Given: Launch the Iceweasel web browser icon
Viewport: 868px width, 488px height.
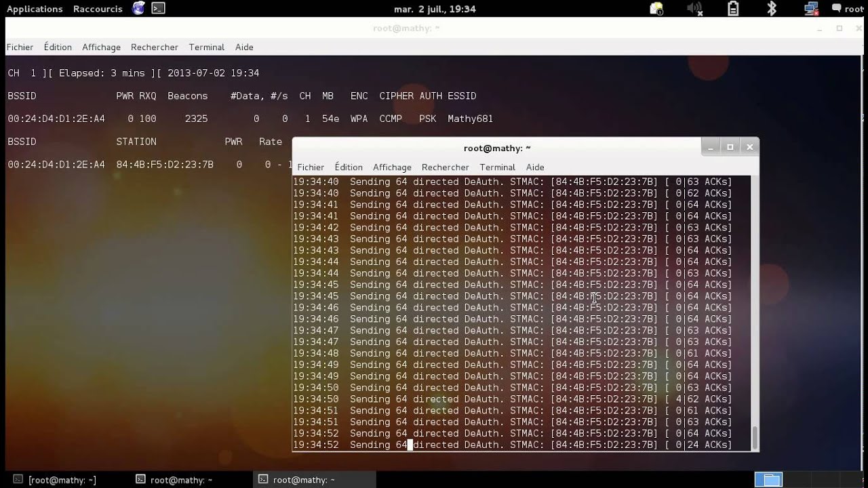Looking at the screenshot, I should point(138,9).
